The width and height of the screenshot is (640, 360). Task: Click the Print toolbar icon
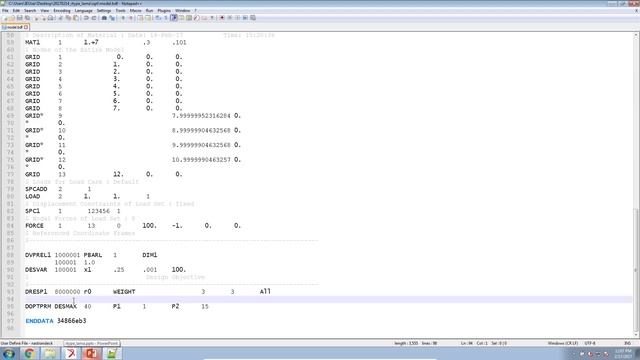50,18
